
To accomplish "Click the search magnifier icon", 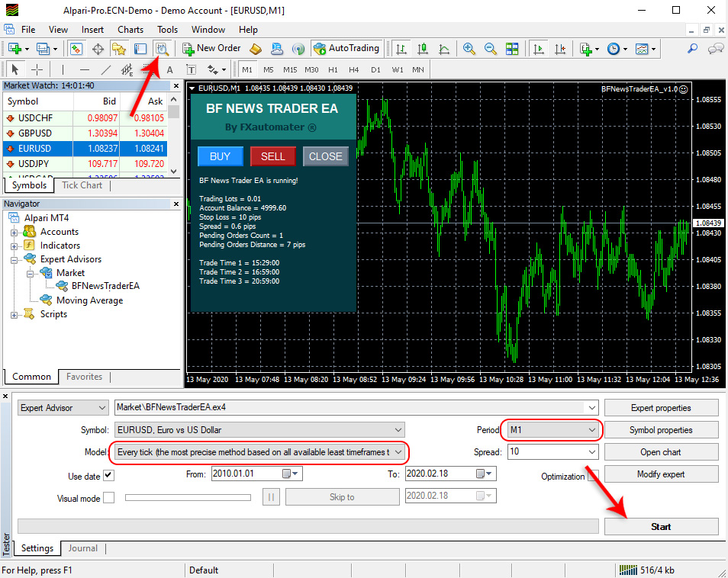I will coord(693,48).
